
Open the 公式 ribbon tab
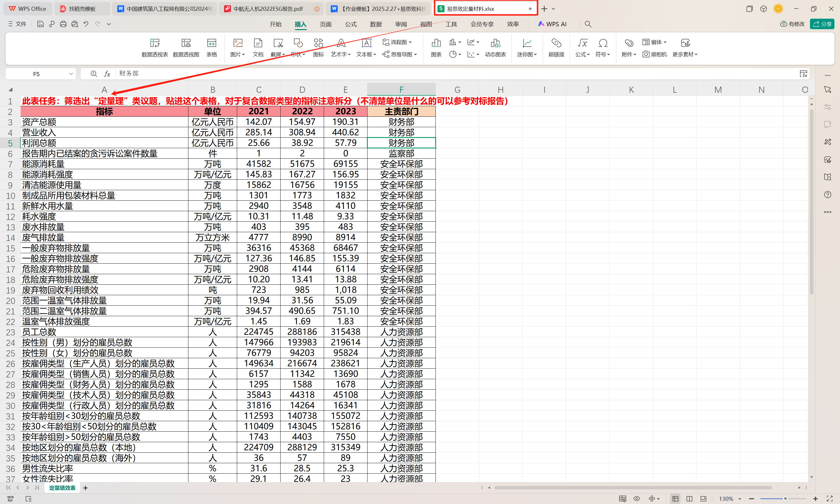(x=351, y=24)
